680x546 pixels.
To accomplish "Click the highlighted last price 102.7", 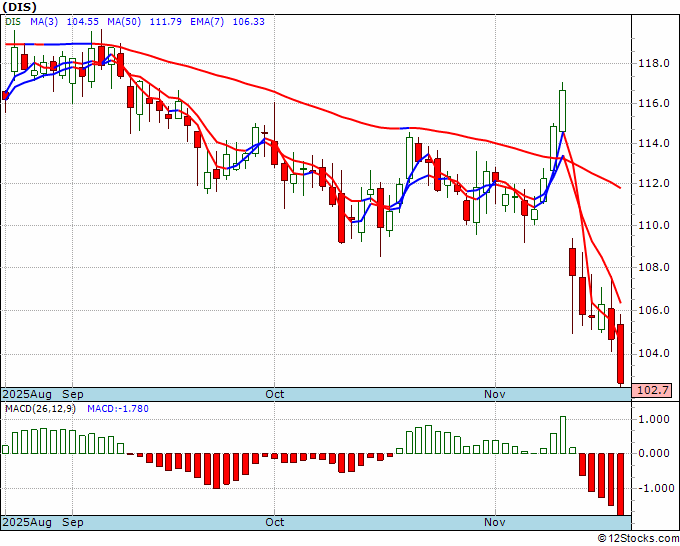I will coord(652,390).
